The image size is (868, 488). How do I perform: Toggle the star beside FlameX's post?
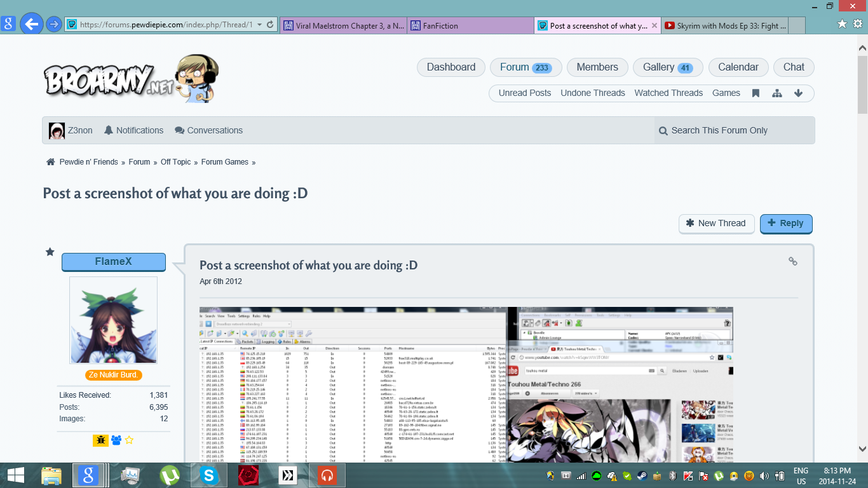tap(50, 252)
